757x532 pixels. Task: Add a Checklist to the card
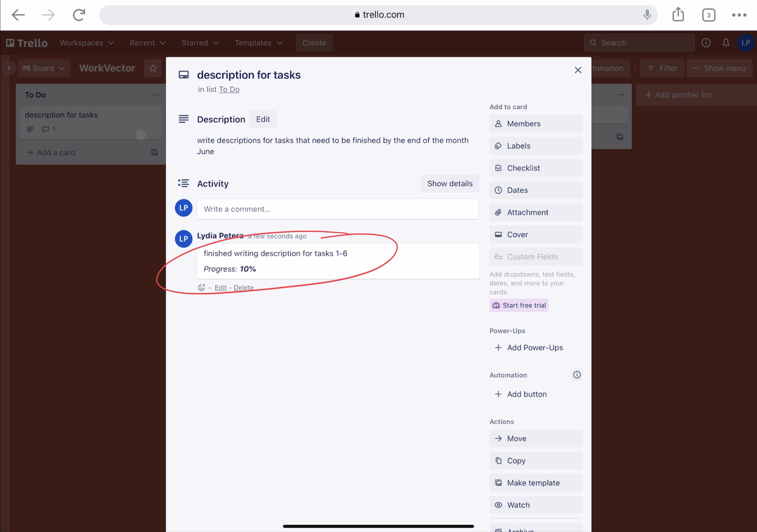pos(535,168)
